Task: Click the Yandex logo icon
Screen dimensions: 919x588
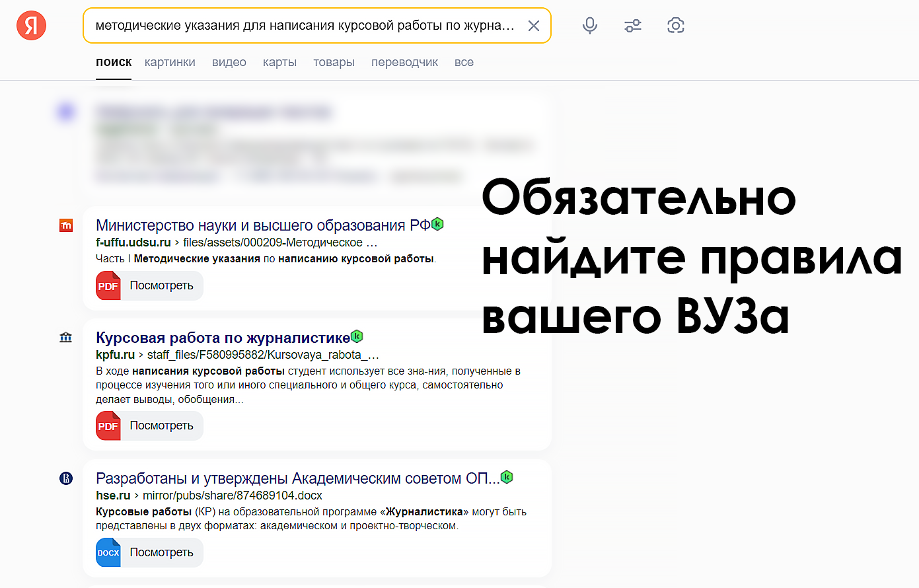Action: [31, 26]
